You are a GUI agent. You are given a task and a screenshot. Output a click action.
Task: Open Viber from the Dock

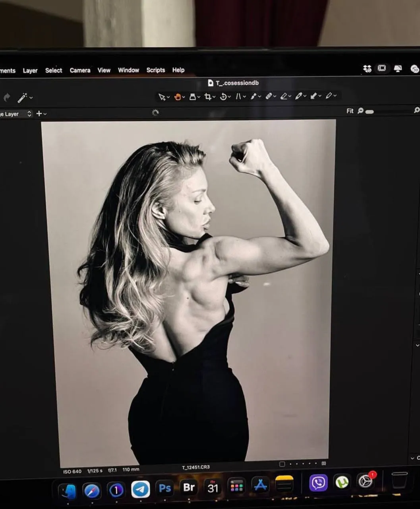click(318, 483)
